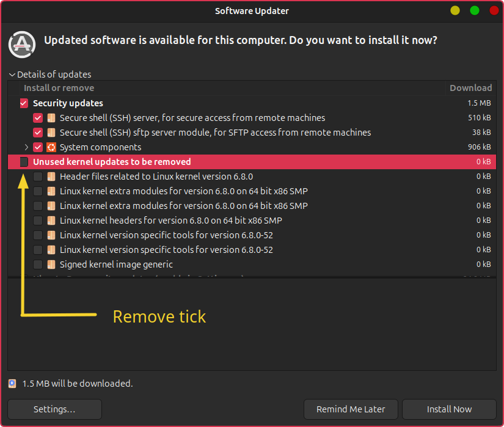The image size is (504, 427).
Task: Click the Linux kernel headers package icon
Action: tap(51, 220)
